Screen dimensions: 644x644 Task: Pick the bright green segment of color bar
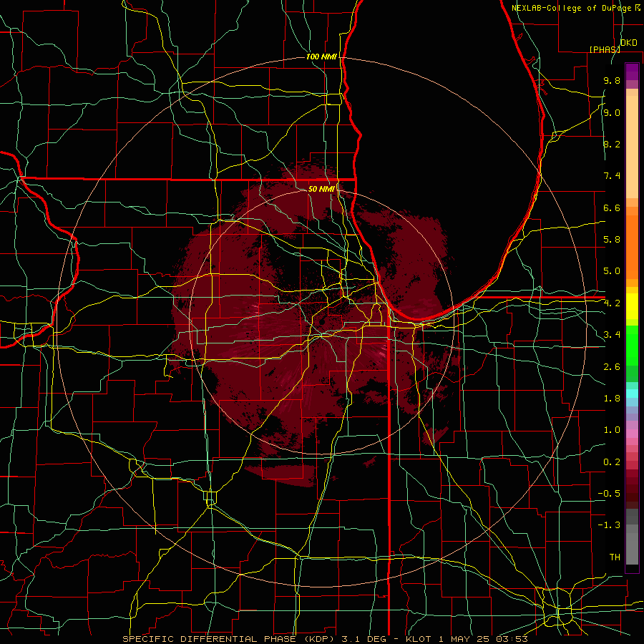(632, 345)
